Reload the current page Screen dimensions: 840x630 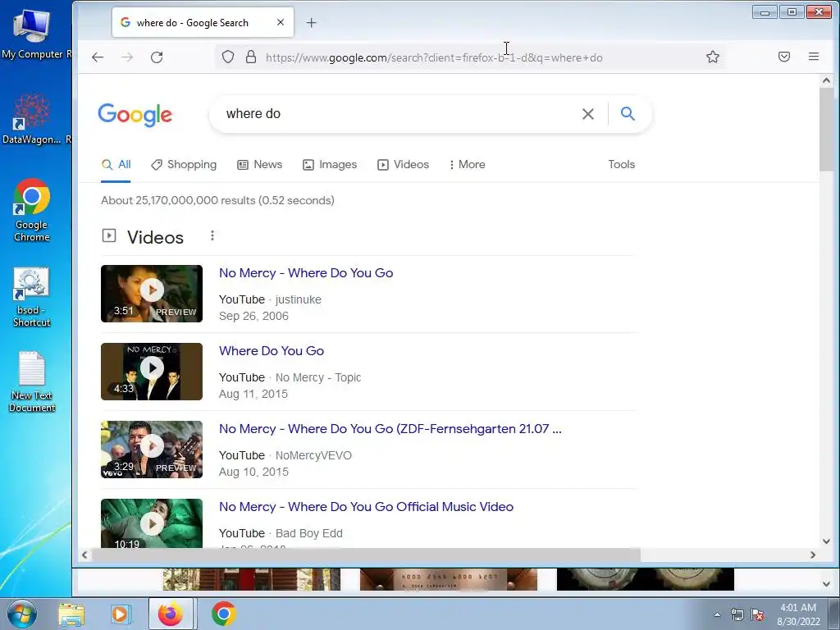pos(157,57)
